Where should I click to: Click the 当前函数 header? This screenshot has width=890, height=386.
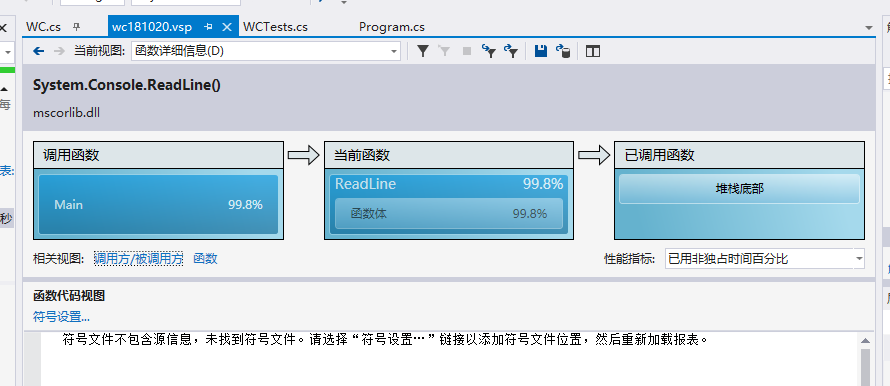click(x=449, y=155)
